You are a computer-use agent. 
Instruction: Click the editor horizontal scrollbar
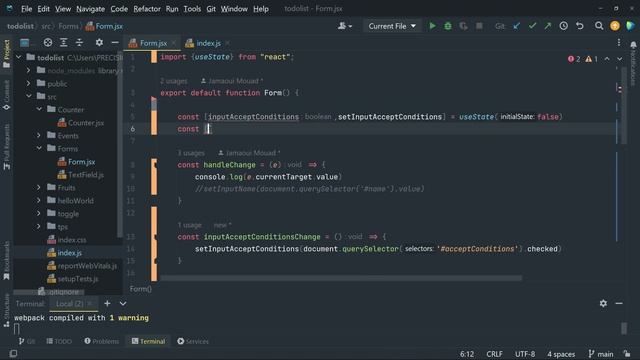(341, 278)
